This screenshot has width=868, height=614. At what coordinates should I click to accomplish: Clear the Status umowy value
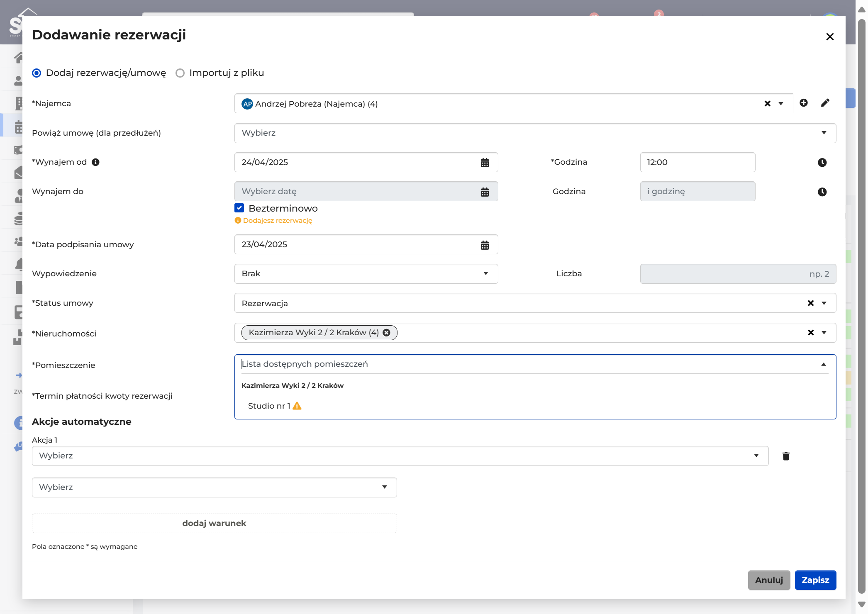(810, 303)
